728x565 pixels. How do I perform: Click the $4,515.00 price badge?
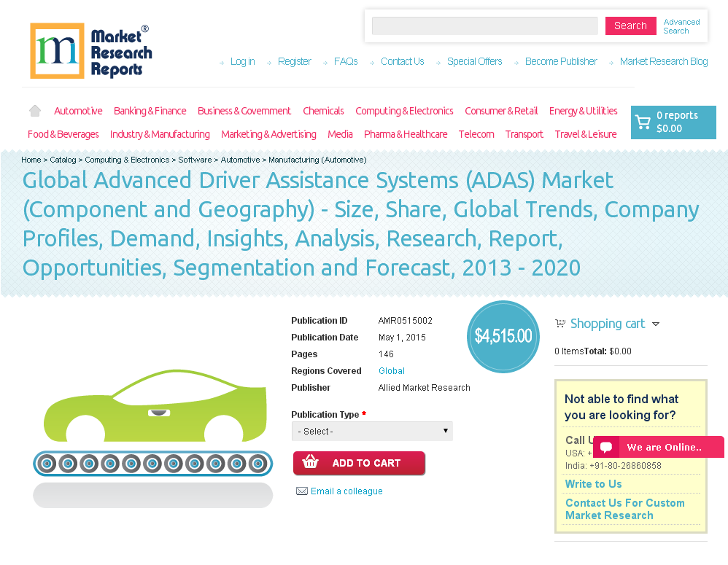[503, 337]
